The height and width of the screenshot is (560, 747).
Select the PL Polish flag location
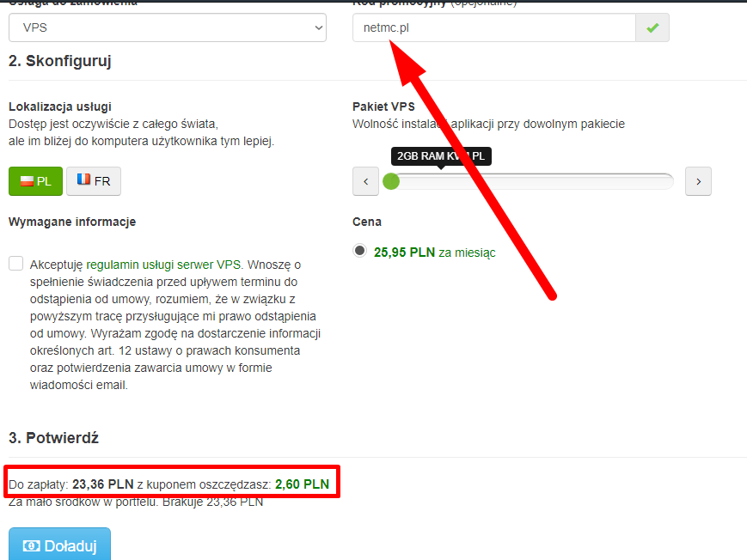[35, 181]
